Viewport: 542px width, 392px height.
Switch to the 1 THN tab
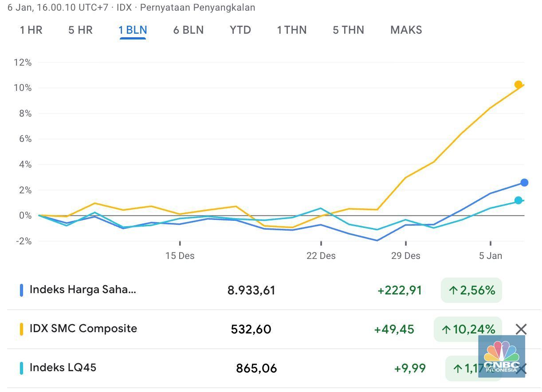[x=291, y=30]
